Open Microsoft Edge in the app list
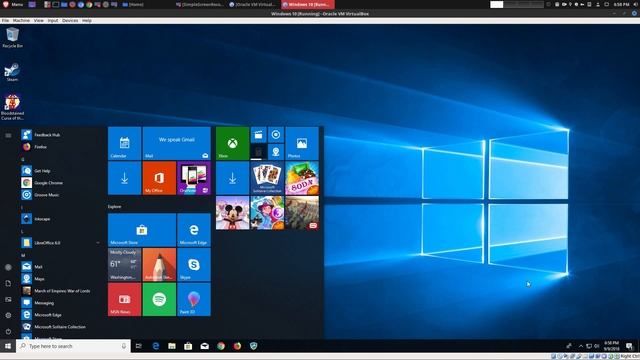The width and height of the screenshot is (640, 360). [61, 315]
